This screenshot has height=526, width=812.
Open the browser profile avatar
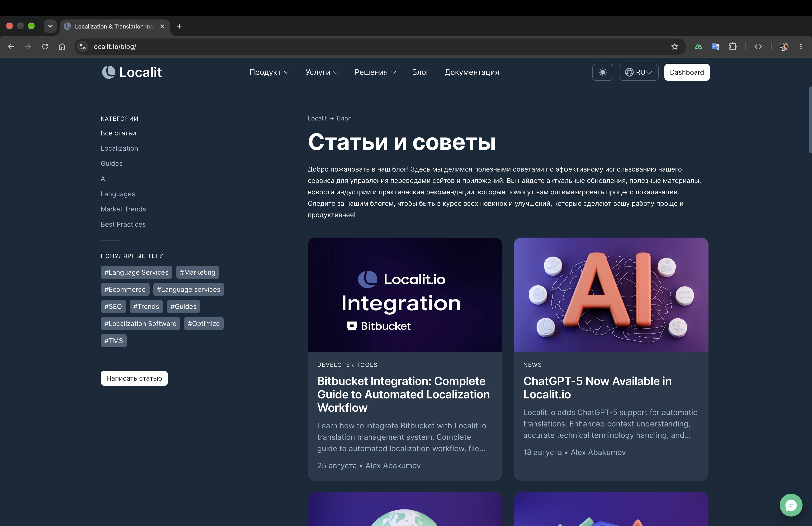pos(784,46)
